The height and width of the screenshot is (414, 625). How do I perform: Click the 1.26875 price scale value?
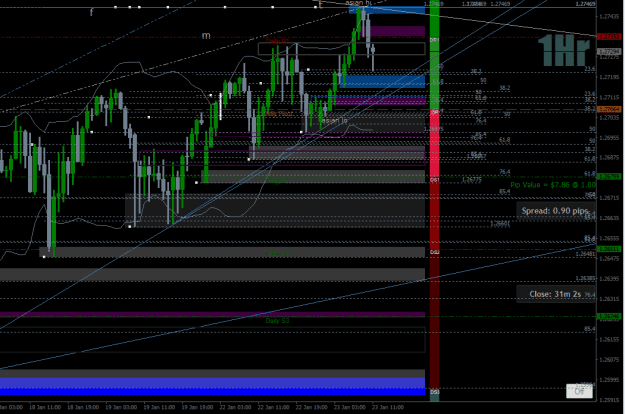609,158
